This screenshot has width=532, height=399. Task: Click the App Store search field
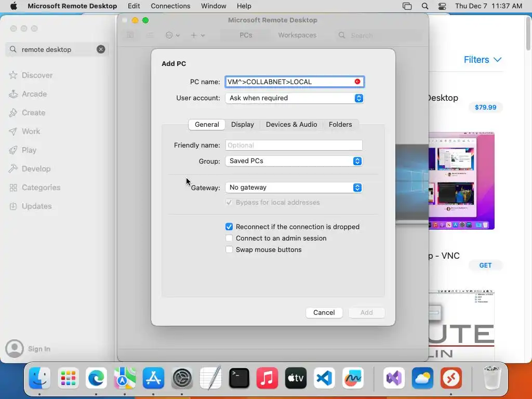pos(57,49)
